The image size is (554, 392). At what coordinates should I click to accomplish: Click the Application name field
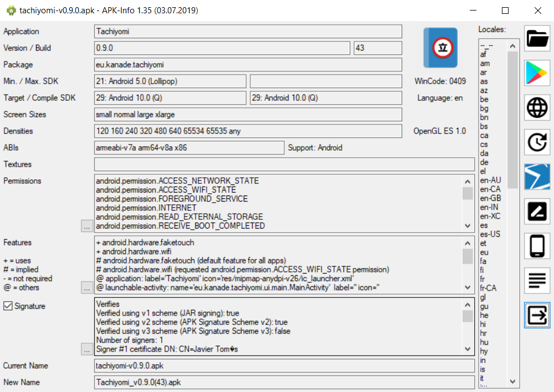coord(248,32)
